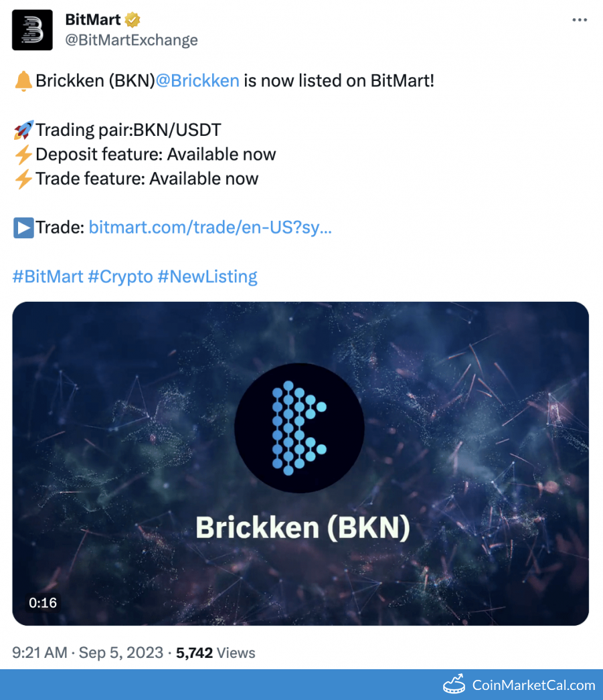Viewport: 603px width, 700px height.
Task: Click the bell emoji before Brickken (BKN)
Action: (x=23, y=81)
